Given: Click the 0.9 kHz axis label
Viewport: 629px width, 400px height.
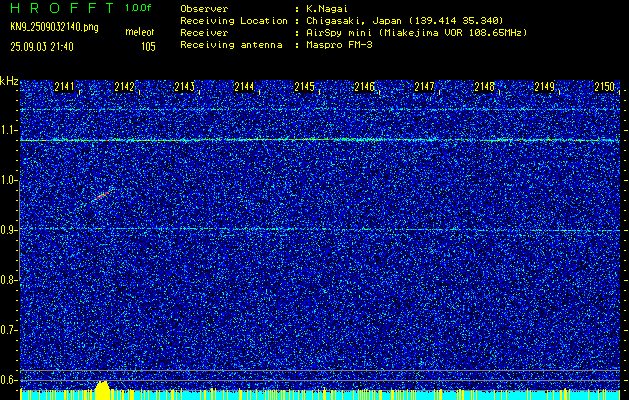Looking at the screenshot, I should point(8,230).
